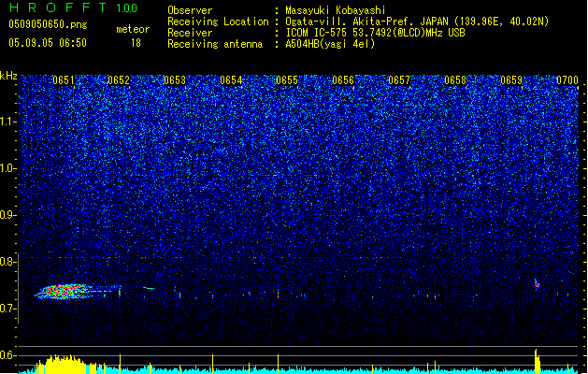Image resolution: width=588 pixels, height=374 pixels.
Task: Click the 1.0 kHz axis label
Action: [x=7, y=169]
